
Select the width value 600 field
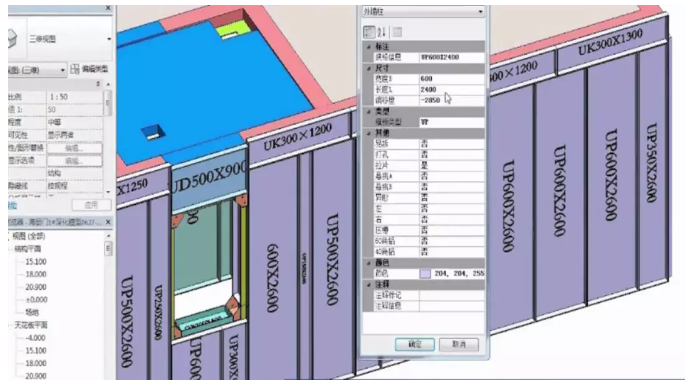pyautogui.click(x=452, y=79)
